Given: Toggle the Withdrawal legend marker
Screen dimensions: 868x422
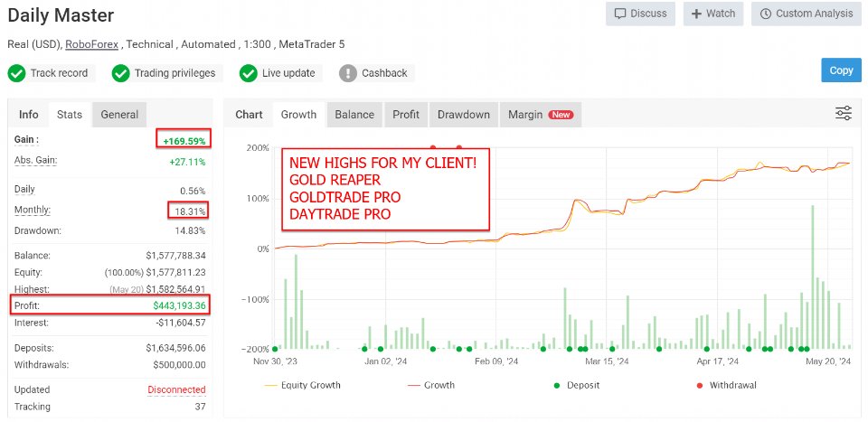Looking at the screenshot, I should pyautogui.click(x=726, y=385).
